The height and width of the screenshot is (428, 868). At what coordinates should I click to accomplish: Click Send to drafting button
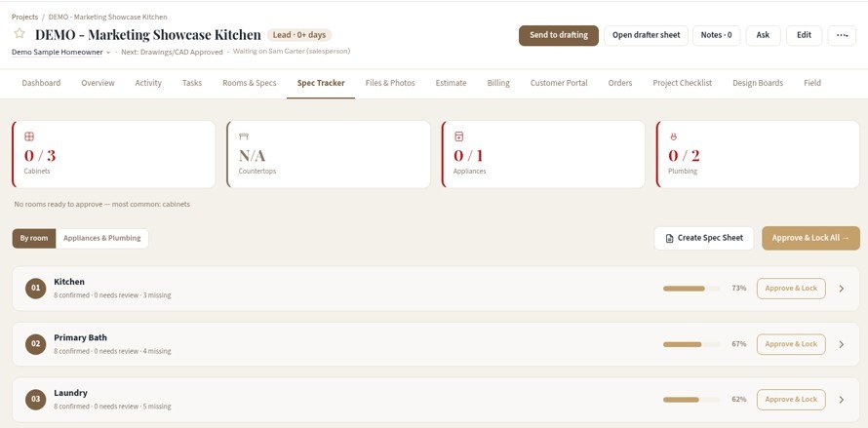coord(559,35)
